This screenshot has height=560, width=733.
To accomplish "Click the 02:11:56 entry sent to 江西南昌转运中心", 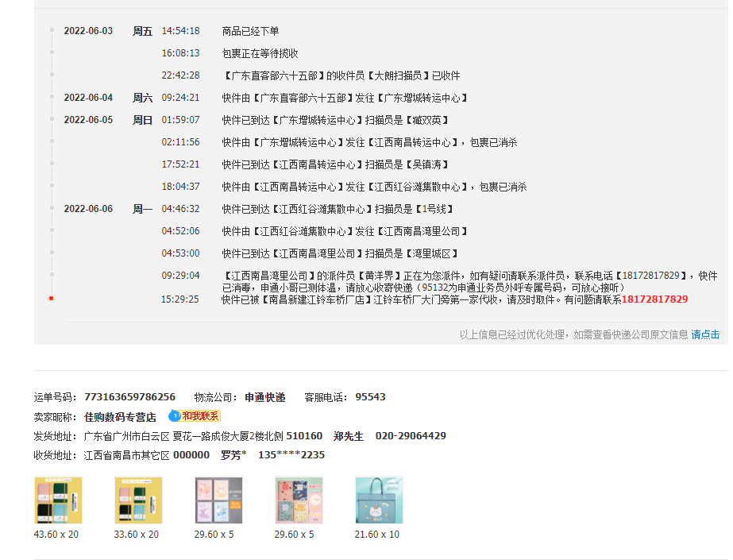I will tap(369, 142).
